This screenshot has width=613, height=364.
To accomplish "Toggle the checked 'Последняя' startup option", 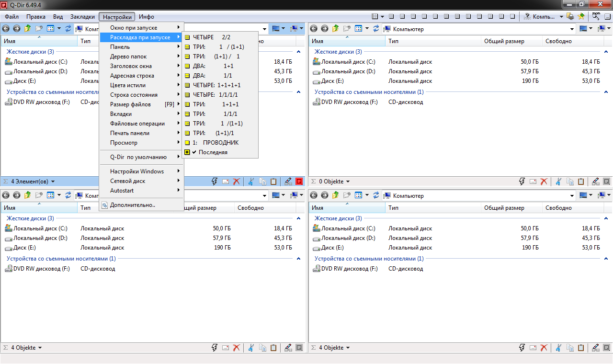I will click(x=220, y=152).
